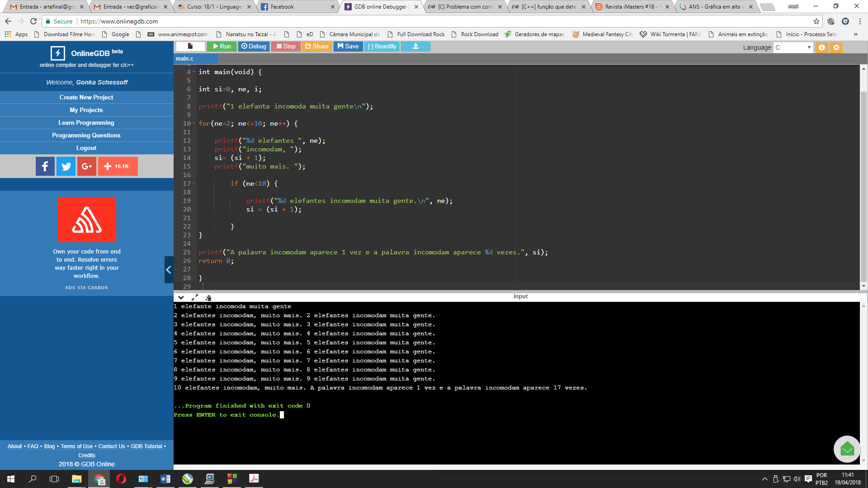Viewport: 868px width, 488px height.
Task: Open the ADS VIA CARBON link
Action: [87, 288]
